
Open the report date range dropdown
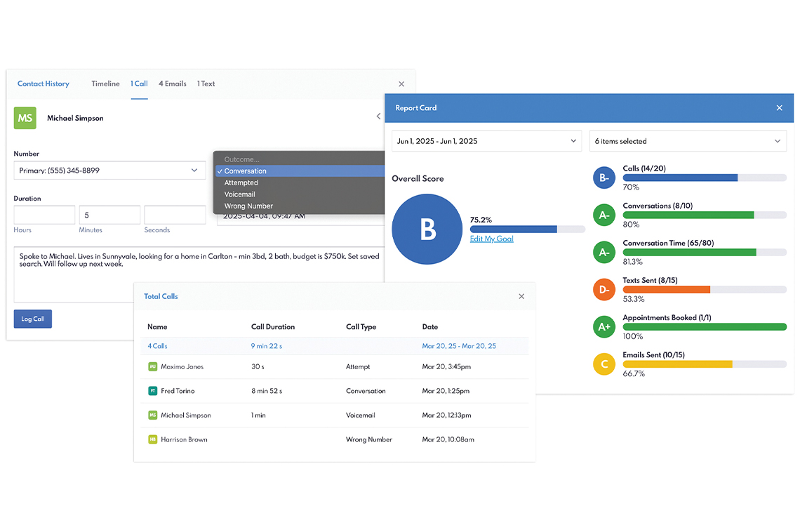click(486, 141)
